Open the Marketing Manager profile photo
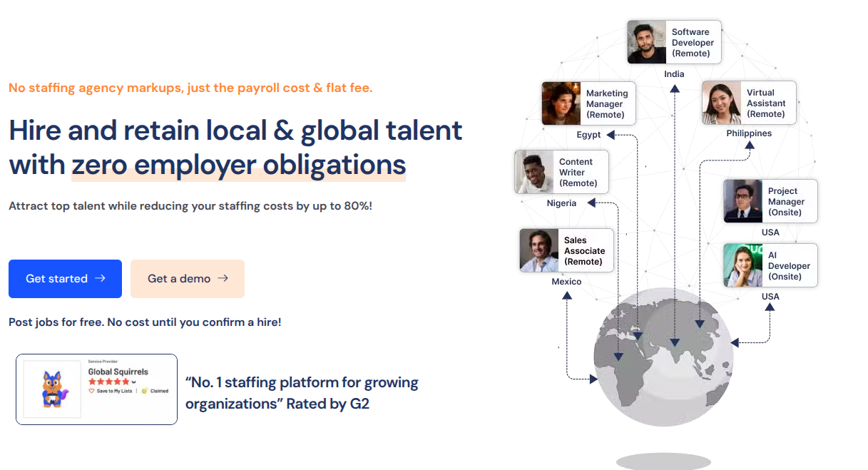The image size is (868, 470). tap(561, 103)
